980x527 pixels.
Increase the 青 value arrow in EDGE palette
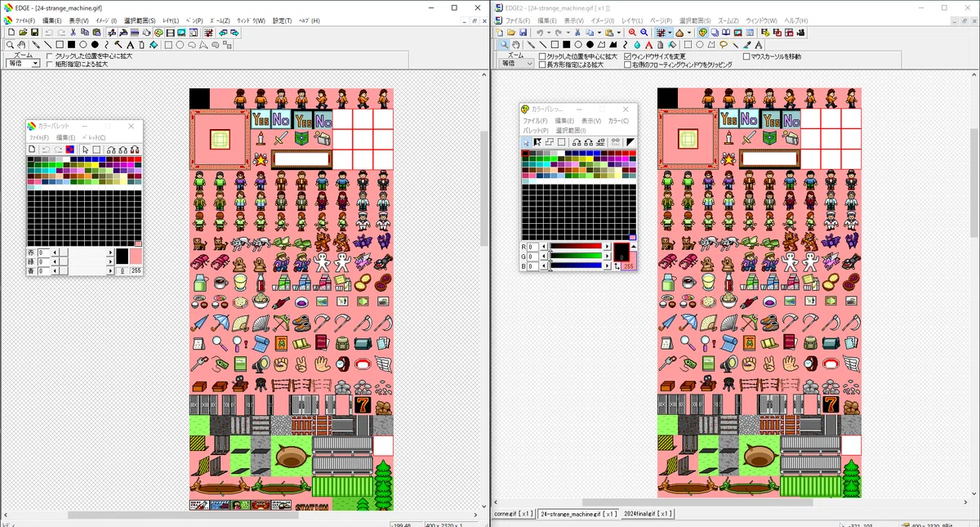tap(111, 270)
